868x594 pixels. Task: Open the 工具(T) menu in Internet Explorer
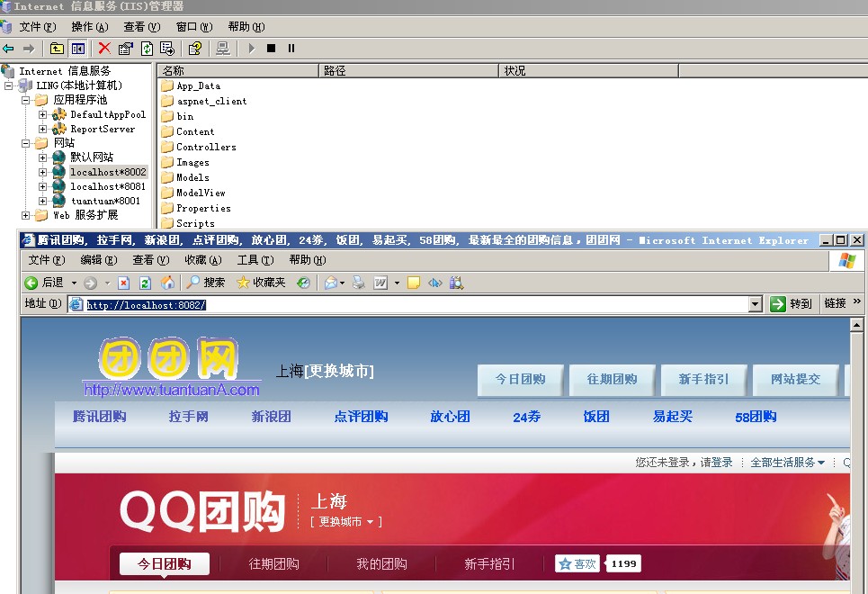tap(255, 260)
